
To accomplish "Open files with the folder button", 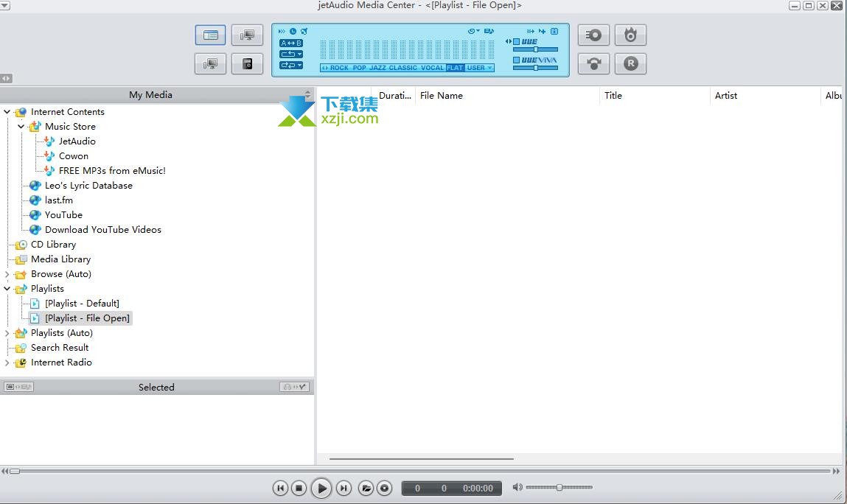I will click(366, 489).
